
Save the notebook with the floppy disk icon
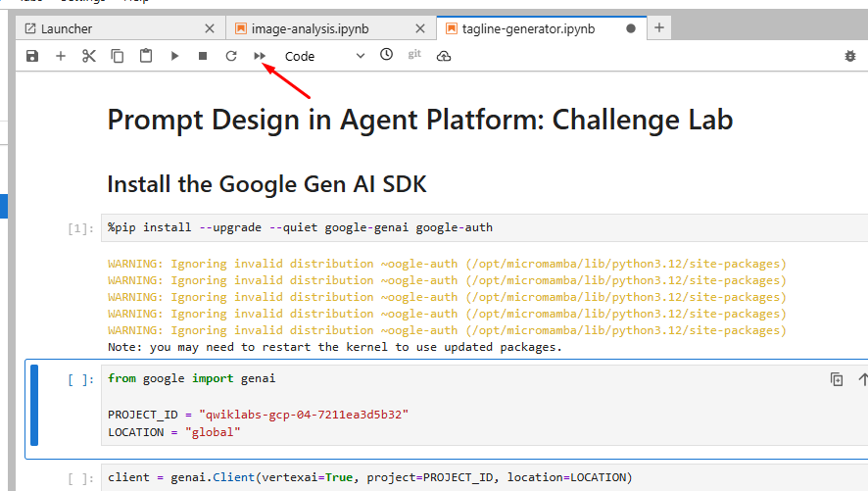click(32, 56)
